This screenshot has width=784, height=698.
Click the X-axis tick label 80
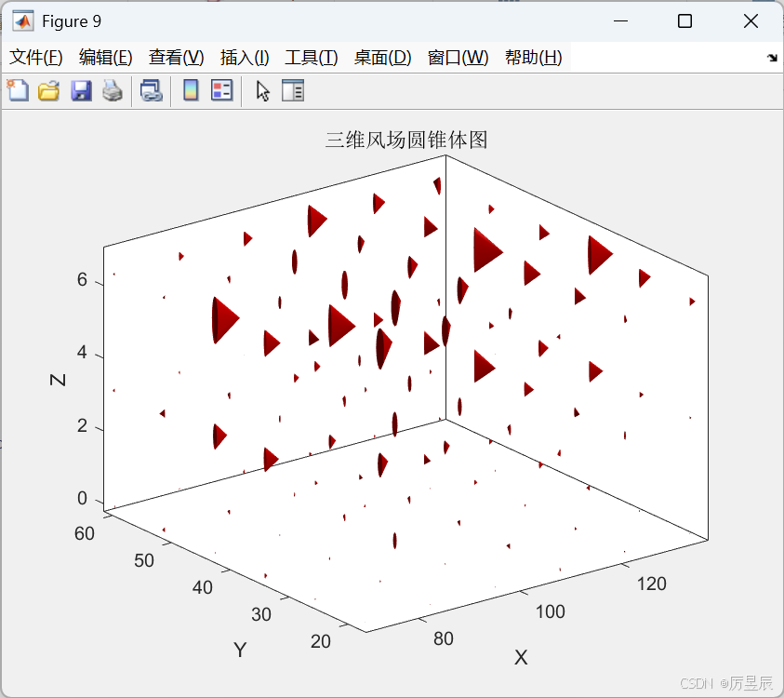click(x=444, y=639)
